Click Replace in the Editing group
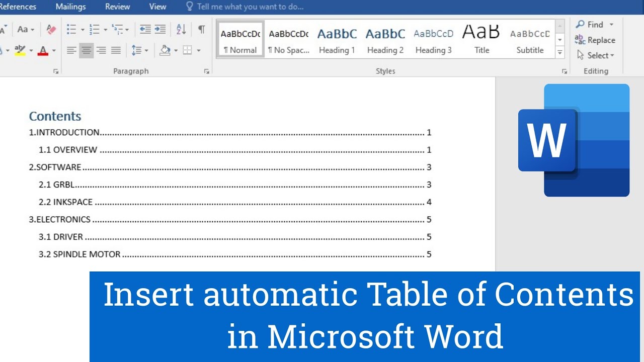644x362 pixels. (x=595, y=40)
